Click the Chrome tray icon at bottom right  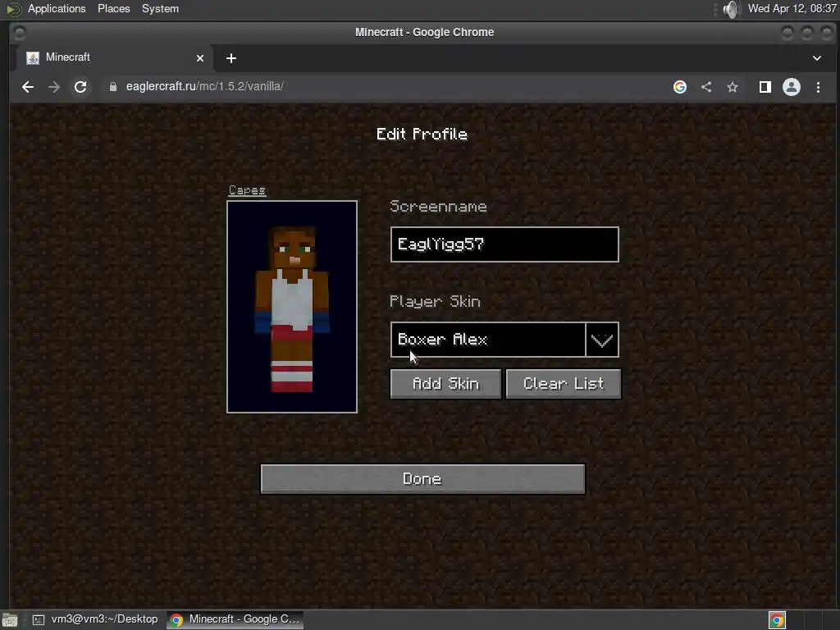point(777,620)
